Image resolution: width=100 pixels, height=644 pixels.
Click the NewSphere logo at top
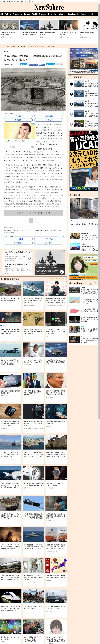pyautogui.click(x=49, y=7)
